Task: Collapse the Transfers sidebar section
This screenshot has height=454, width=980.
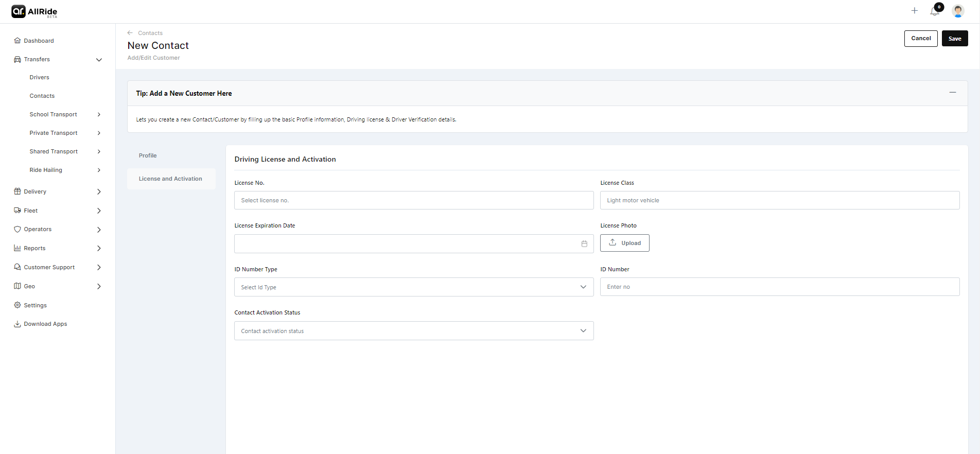Action: tap(99, 60)
